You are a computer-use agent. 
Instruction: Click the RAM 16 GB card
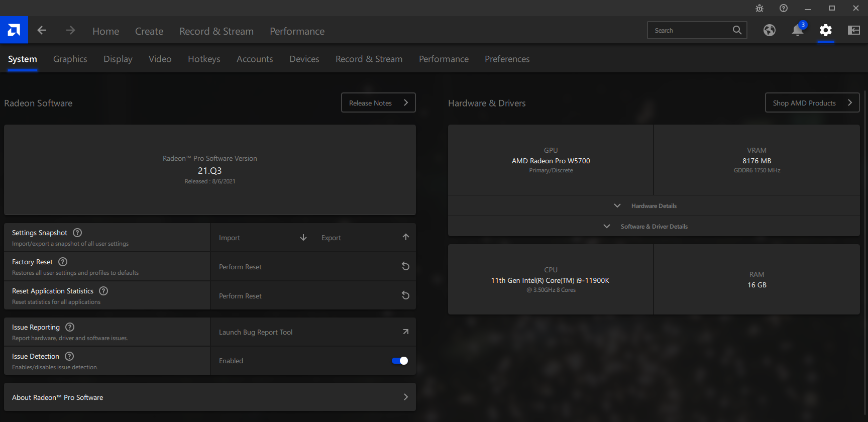coord(757,279)
